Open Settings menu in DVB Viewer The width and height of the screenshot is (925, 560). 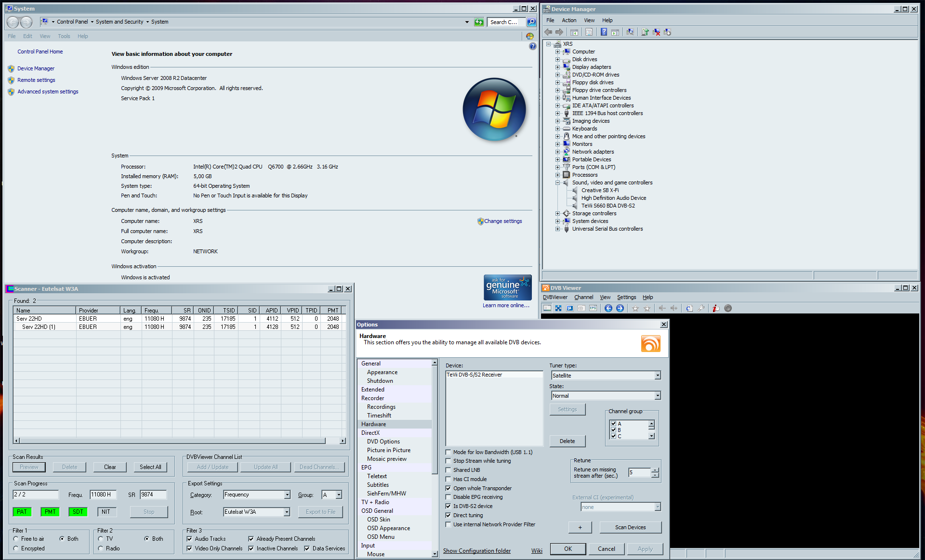[x=626, y=298]
